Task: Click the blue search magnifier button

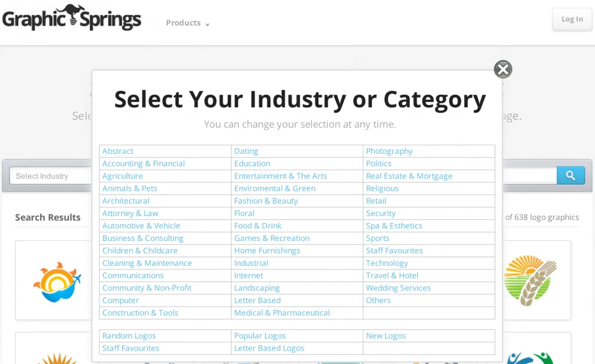Action: (571, 175)
